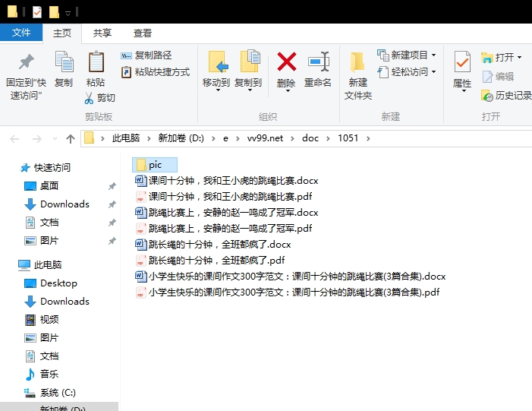Click 新加卷 (D:) in address path

(x=181, y=138)
